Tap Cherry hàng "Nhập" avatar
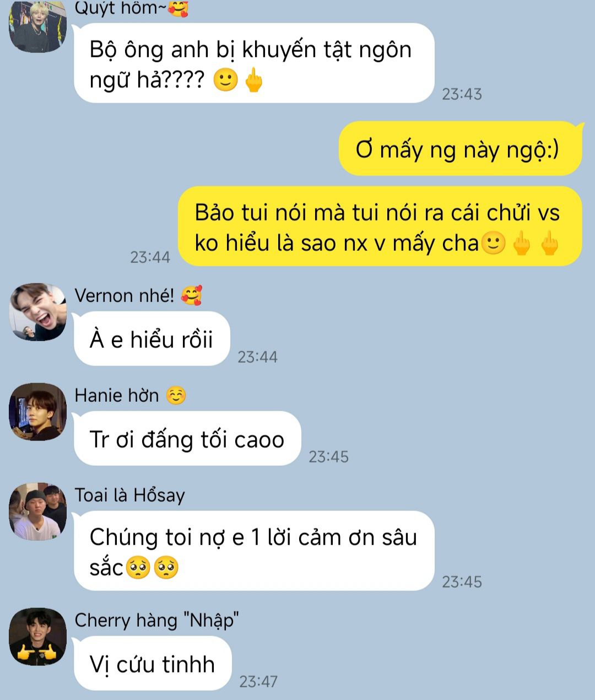The height and width of the screenshot is (700, 595). pyautogui.click(x=37, y=637)
